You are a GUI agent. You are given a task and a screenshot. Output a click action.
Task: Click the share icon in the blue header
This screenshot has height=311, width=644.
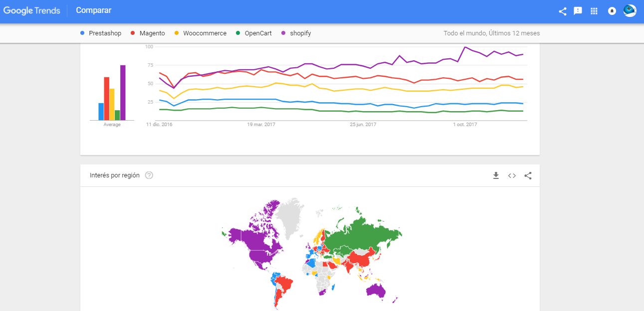(x=562, y=11)
